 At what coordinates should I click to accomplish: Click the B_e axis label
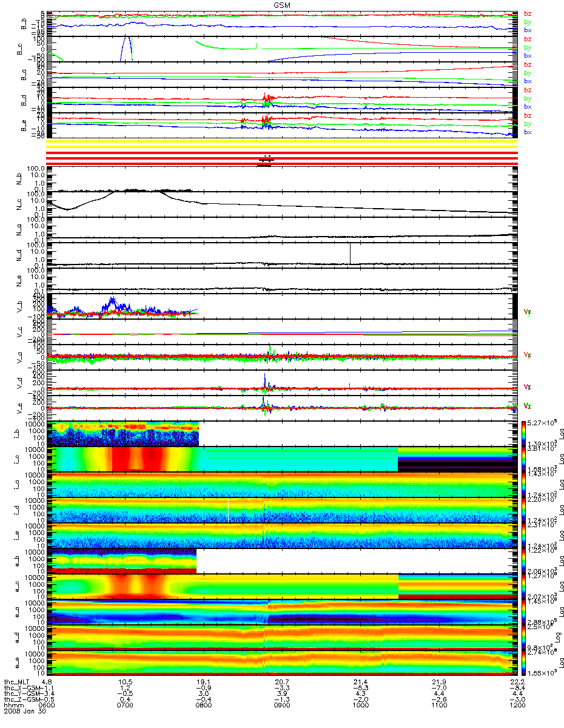point(24,124)
